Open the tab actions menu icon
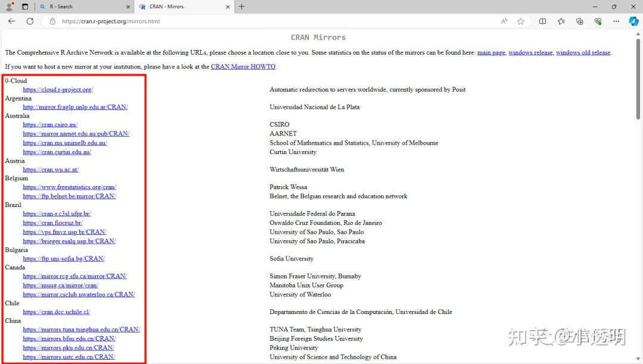 [x=25, y=7]
